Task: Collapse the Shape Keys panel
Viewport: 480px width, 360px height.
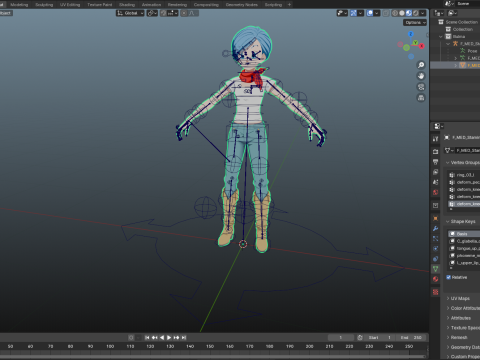Action: [x=448, y=221]
